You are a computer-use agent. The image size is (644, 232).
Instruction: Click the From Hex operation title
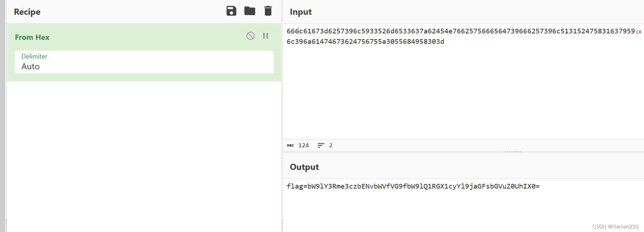coord(32,37)
